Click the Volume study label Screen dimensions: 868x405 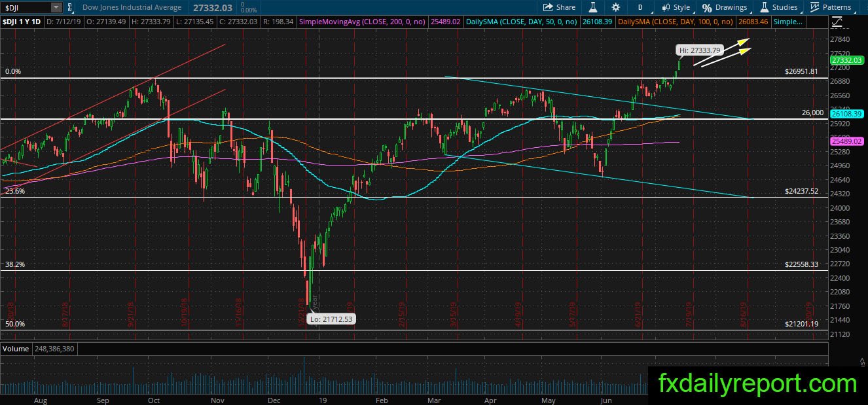pos(16,349)
